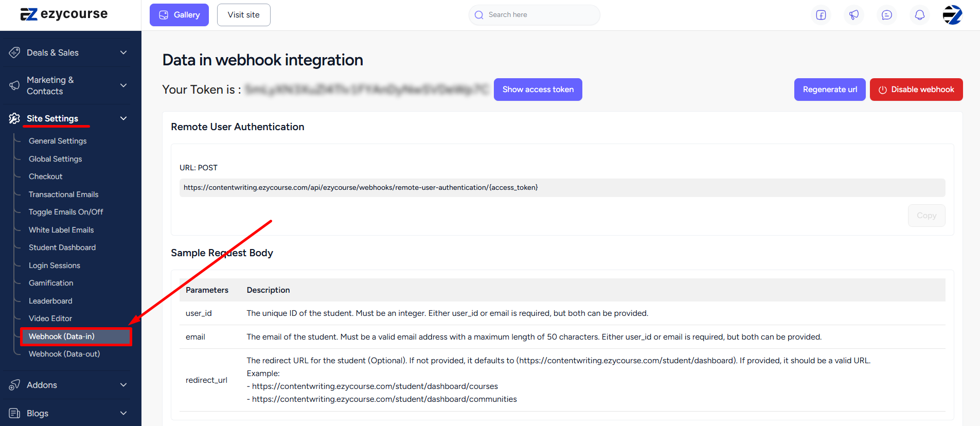Click the blurred token text
The image size is (980, 426).
coord(366,90)
